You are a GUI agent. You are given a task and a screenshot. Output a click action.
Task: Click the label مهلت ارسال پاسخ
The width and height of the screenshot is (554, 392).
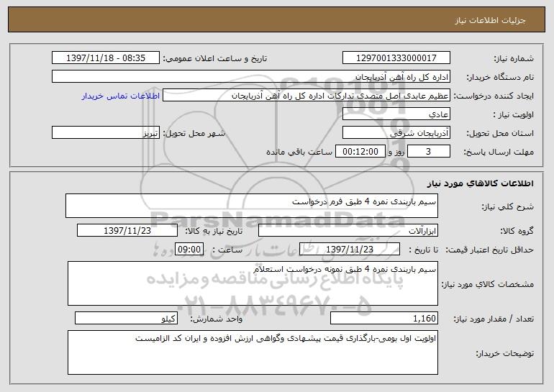click(499, 152)
